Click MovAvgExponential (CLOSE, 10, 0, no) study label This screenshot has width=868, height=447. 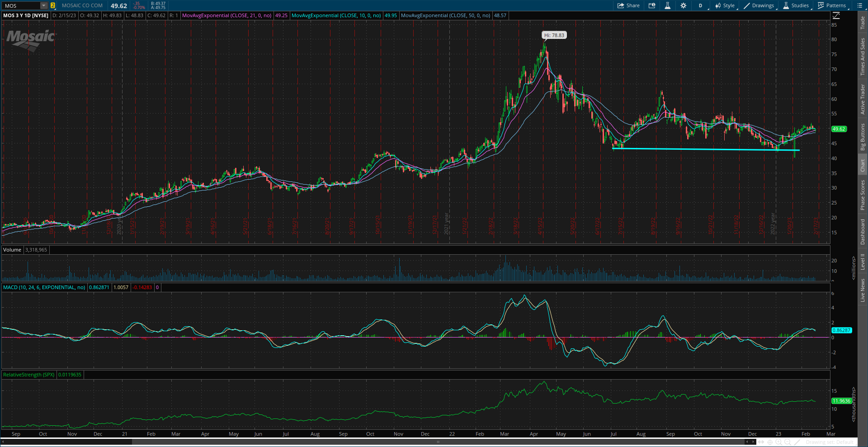(x=336, y=15)
